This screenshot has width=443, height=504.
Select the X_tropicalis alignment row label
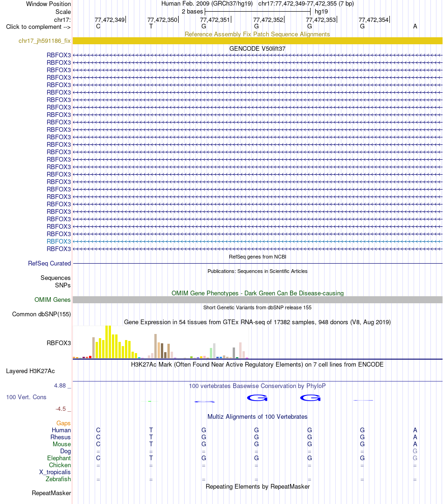[55, 472]
